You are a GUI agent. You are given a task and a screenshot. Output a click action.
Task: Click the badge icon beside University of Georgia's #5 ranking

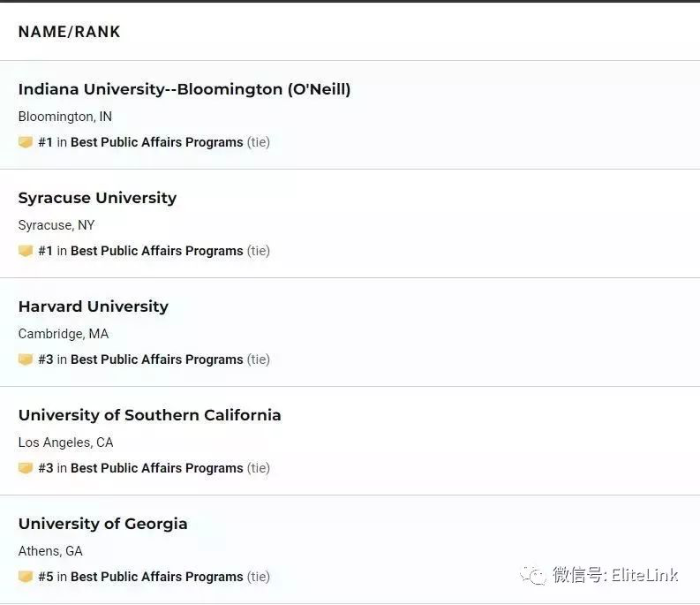pos(26,577)
